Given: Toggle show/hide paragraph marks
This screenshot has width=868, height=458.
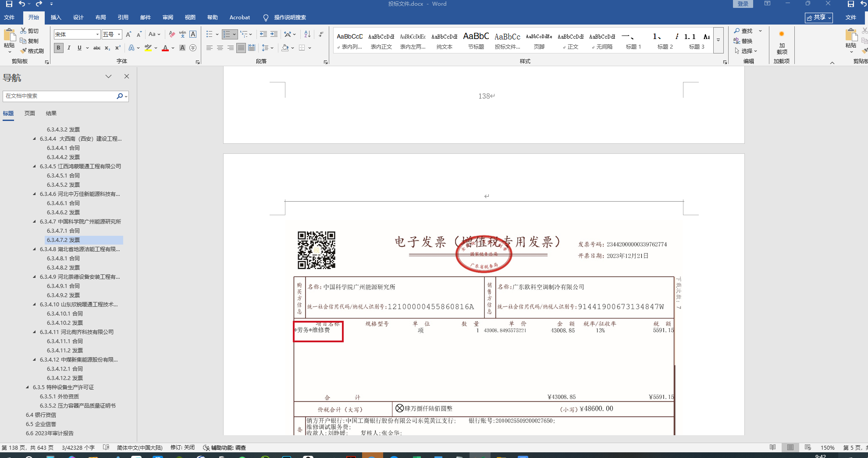Looking at the screenshot, I should pyautogui.click(x=321, y=34).
